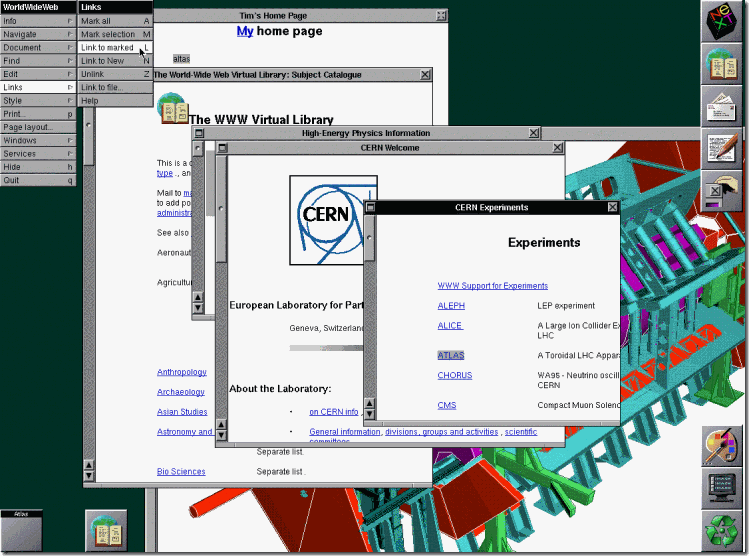Click scroll-down arrow in CERN Experiments window
Viewport: 749px width, 556px height.
click(369, 414)
